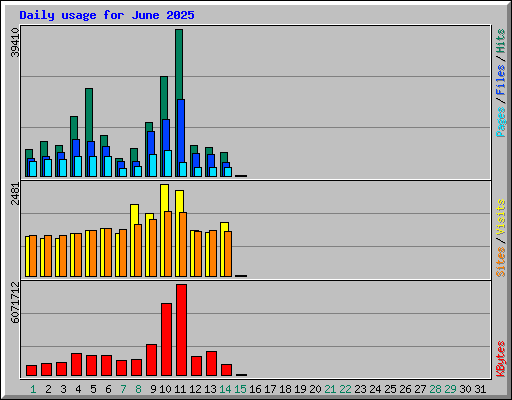Select the red KBytes bar for day 9

(151, 360)
